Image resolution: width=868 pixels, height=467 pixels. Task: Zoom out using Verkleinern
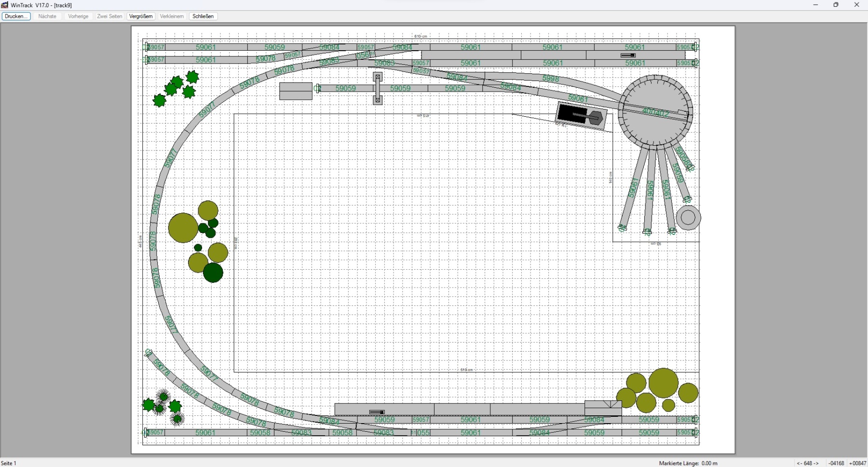click(x=172, y=16)
